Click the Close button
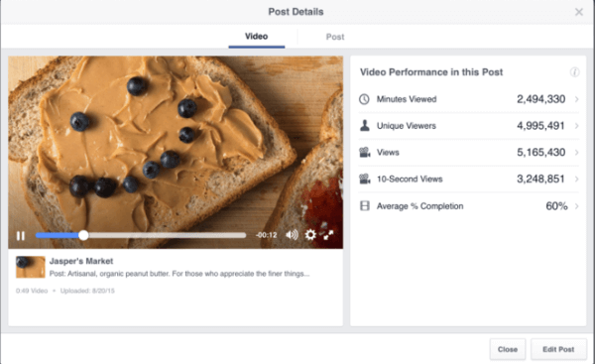Screen dimensions: 595x364 pos(508,349)
